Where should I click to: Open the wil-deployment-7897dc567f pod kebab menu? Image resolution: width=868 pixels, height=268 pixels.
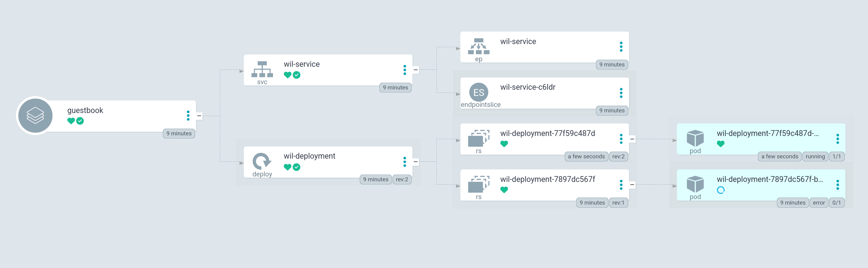837,185
